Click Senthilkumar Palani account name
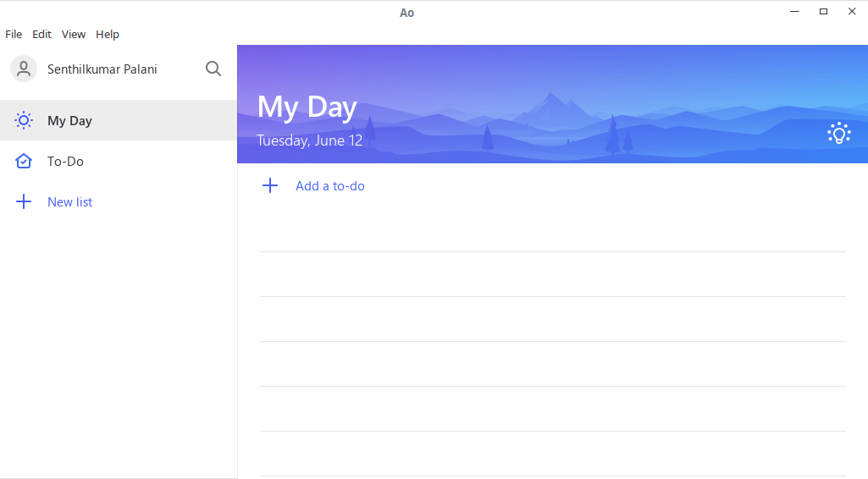The width and height of the screenshot is (868, 479). click(x=102, y=69)
